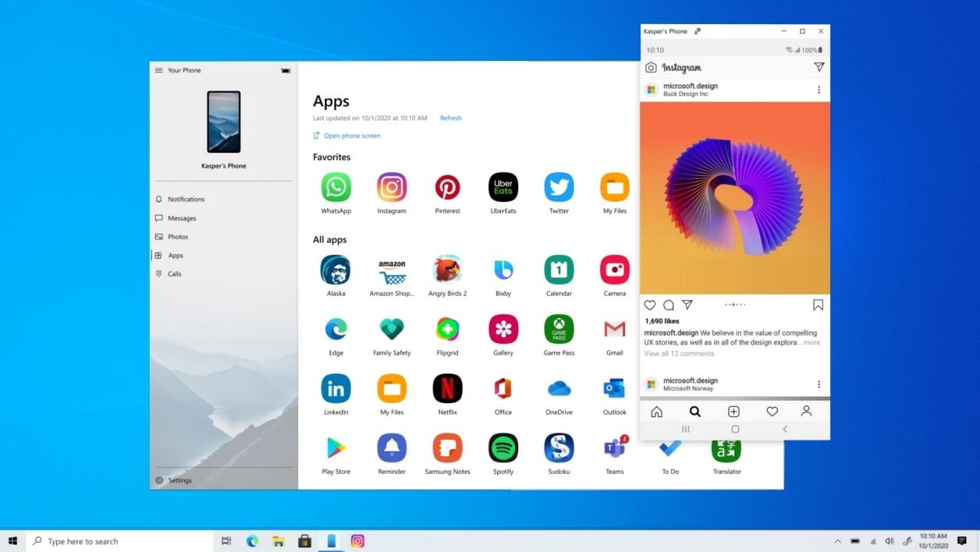Click the Windows taskbar search box
The height and width of the screenshot is (552, 980).
coord(120,541)
